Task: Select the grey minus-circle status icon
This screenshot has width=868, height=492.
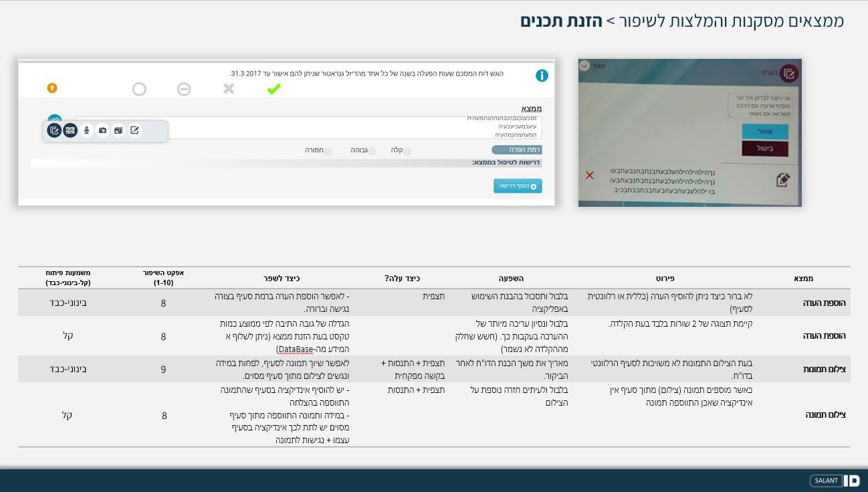Action: [x=184, y=89]
